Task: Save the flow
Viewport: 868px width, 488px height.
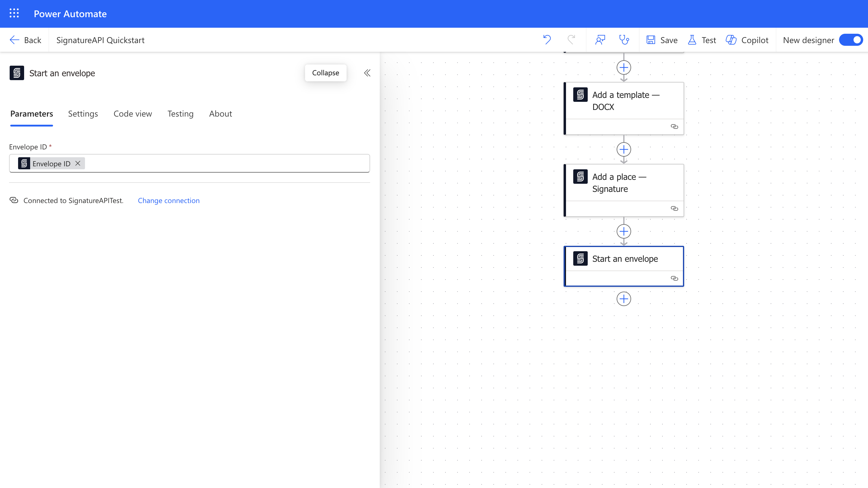Action: [662, 40]
